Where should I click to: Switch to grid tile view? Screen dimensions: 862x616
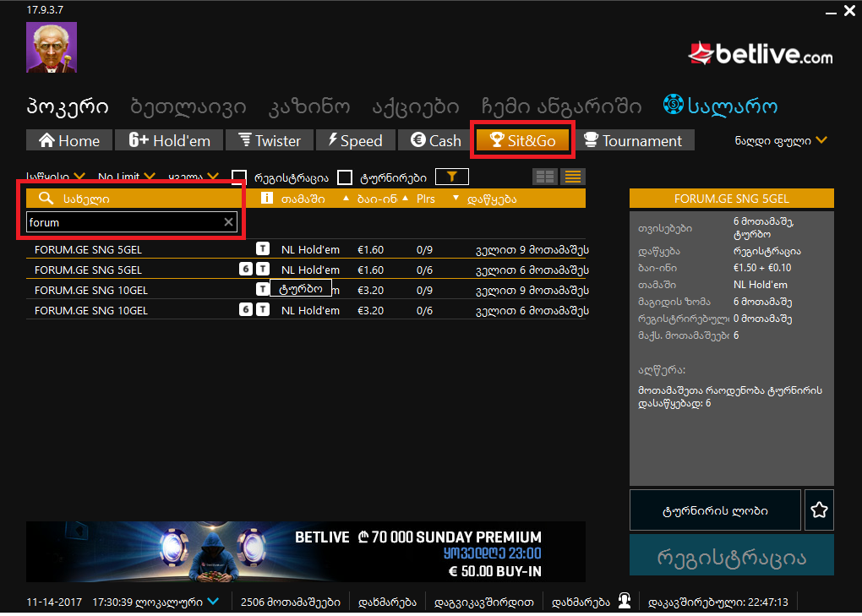[545, 177]
